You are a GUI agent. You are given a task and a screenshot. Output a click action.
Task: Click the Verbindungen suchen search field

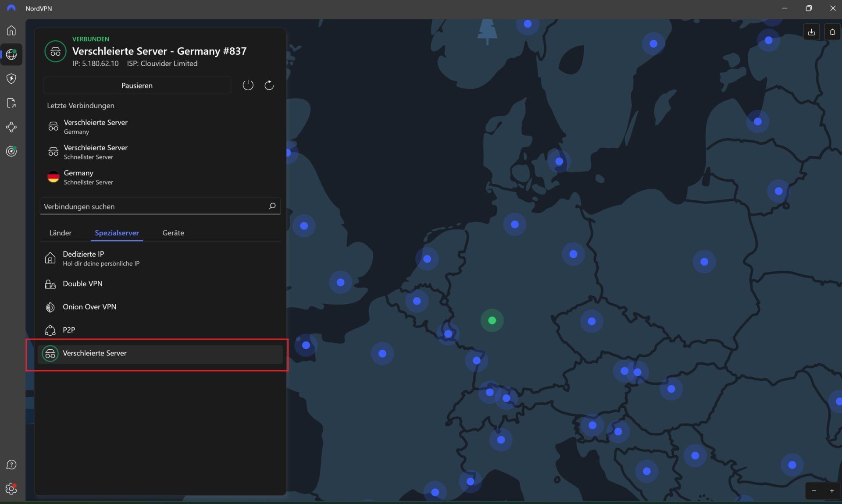tap(160, 206)
